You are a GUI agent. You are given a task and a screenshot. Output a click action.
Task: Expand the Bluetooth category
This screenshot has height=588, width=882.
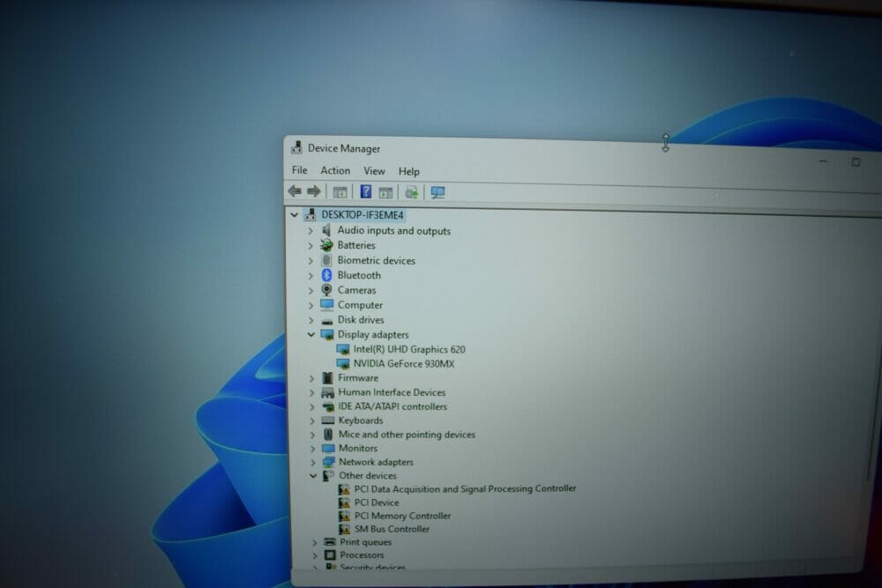tap(310, 275)
